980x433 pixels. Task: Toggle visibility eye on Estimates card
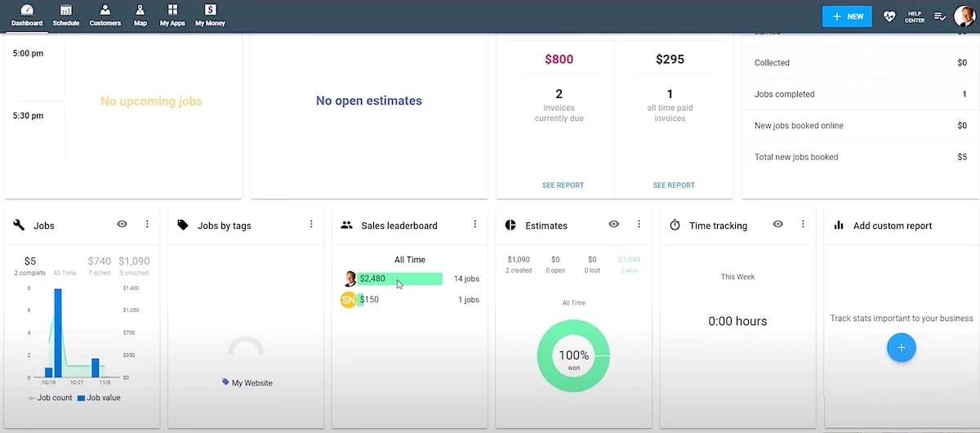pyautogui.click(x=614, y=224)
